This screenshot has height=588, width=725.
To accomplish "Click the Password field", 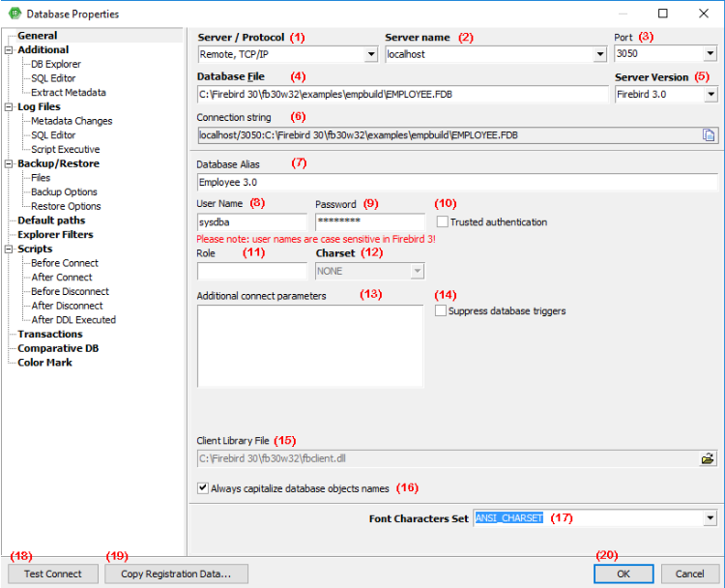I will tap(370, 222).
